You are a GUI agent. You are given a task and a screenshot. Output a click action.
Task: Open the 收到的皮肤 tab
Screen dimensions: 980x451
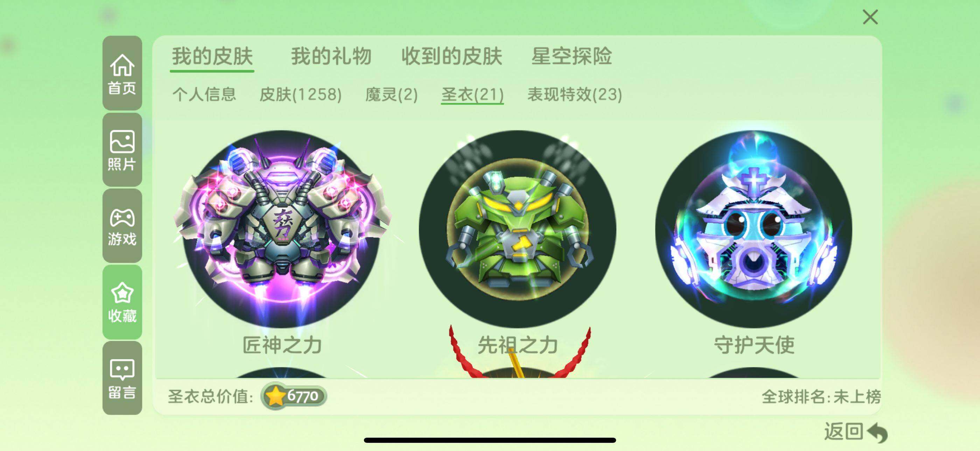click(x=452, y=56)
